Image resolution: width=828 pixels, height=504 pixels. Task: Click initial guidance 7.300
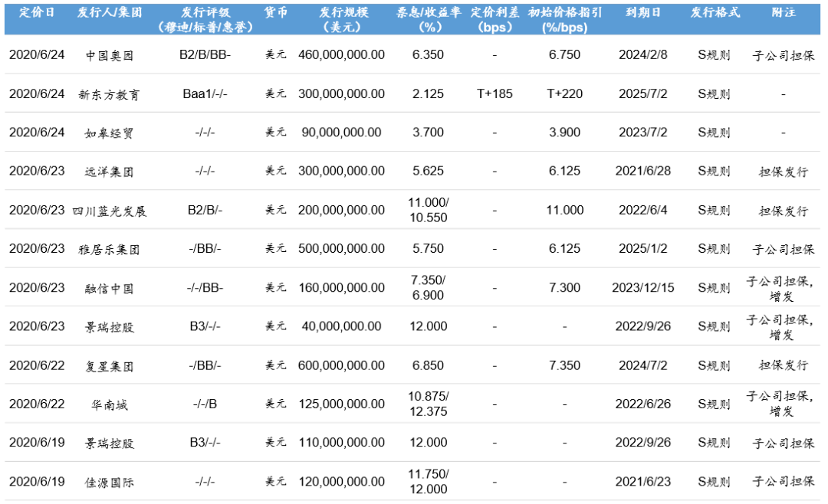(565, 288)
